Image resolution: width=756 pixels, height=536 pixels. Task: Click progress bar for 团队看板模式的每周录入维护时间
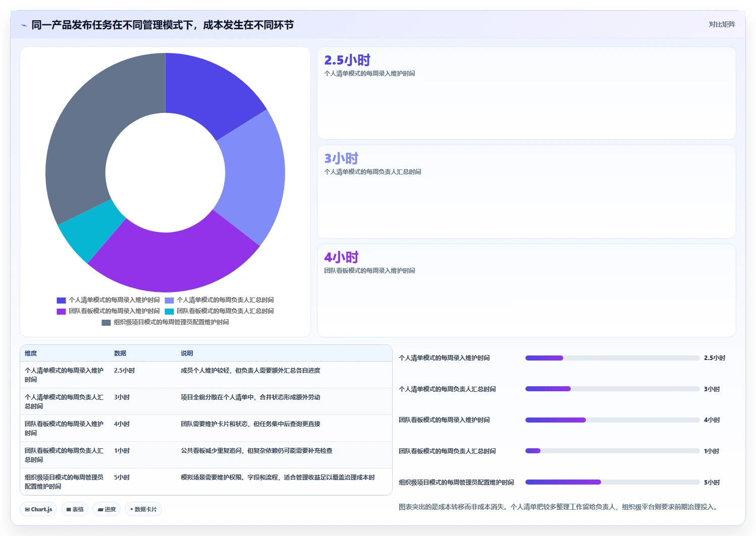click(x=612, y=420)
